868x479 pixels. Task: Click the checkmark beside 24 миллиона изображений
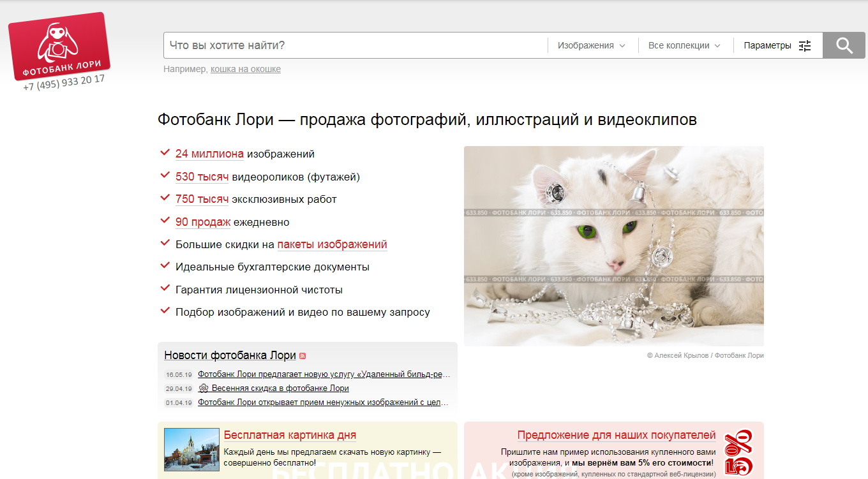(164, 152)
